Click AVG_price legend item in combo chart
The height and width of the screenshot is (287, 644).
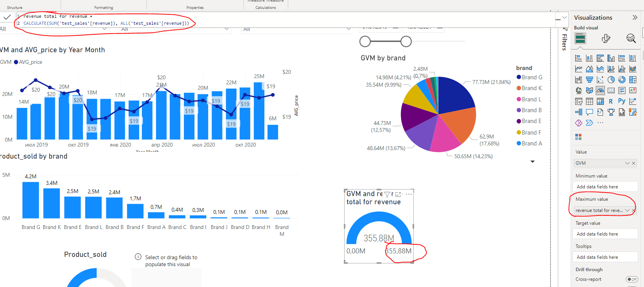[x=28, y=62]
